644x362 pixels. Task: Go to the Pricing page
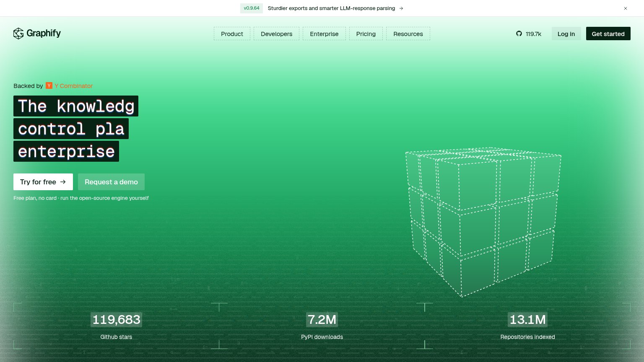366,34
